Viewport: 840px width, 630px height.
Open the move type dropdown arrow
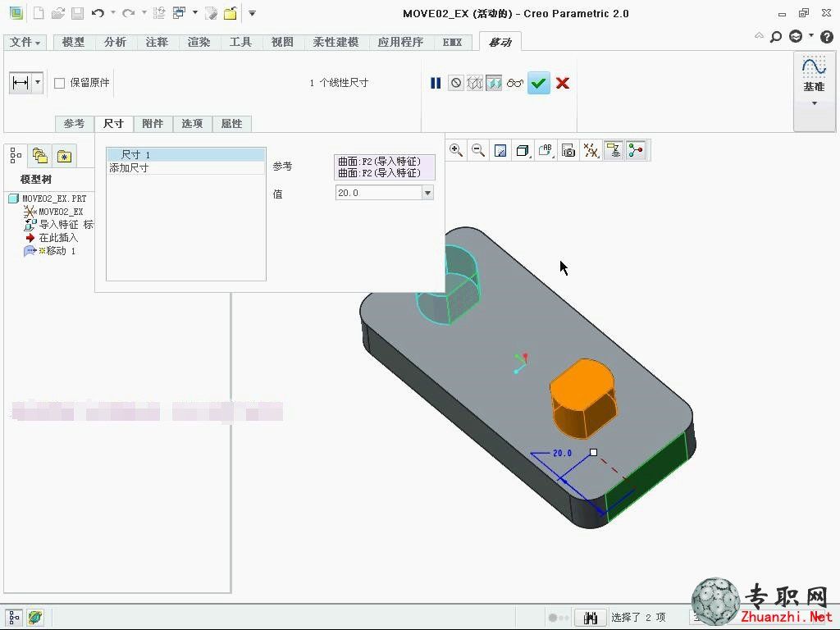(x=38, y=83)
